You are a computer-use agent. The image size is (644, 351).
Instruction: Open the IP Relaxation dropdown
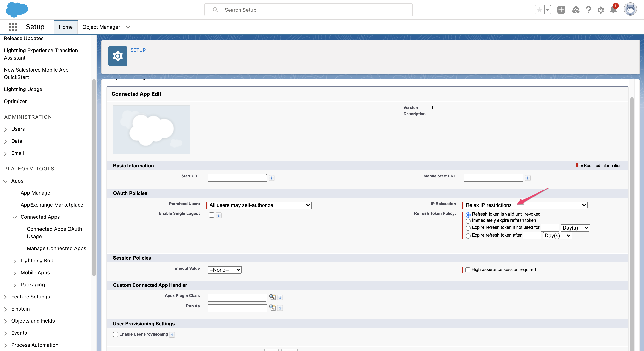coord(525,205)
